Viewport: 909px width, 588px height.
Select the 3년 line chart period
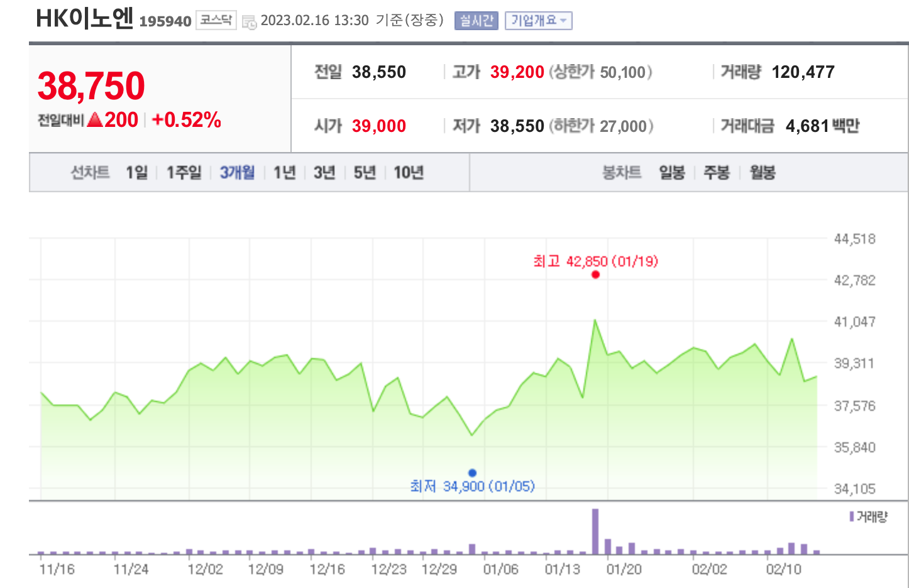pos(324,172)
